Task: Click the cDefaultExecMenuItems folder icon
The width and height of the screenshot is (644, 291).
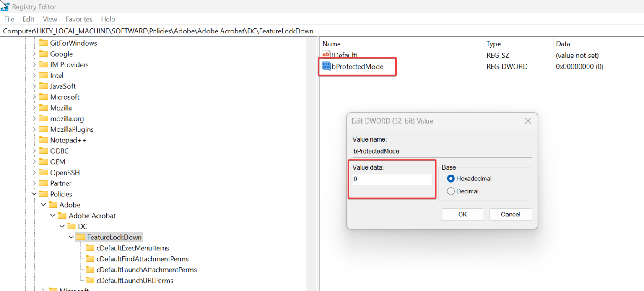Action: click(x=90, y=248)
